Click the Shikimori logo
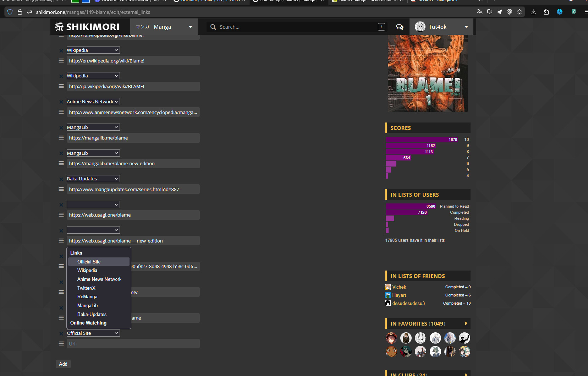 tap(87, 27)
